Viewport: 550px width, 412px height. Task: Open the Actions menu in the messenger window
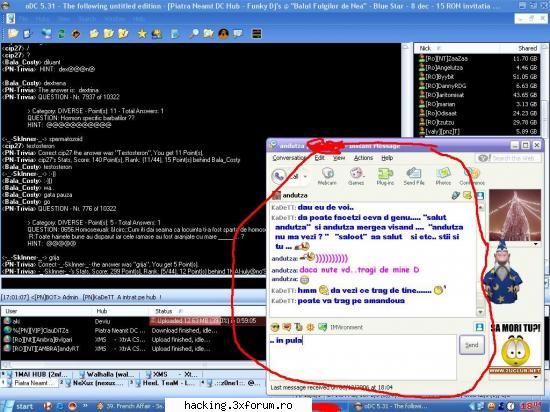(x=363, y=158)
